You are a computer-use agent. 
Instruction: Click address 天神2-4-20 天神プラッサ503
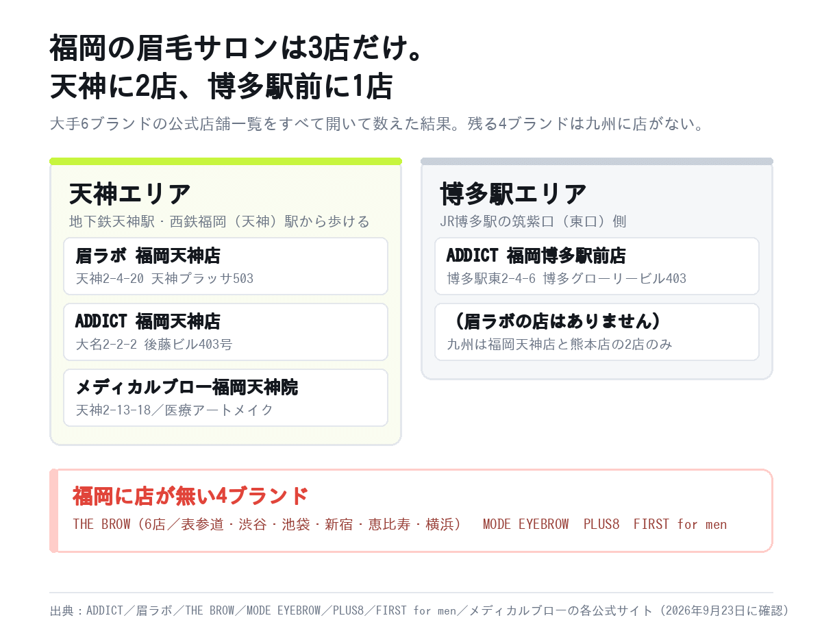[x=164, y=278]
